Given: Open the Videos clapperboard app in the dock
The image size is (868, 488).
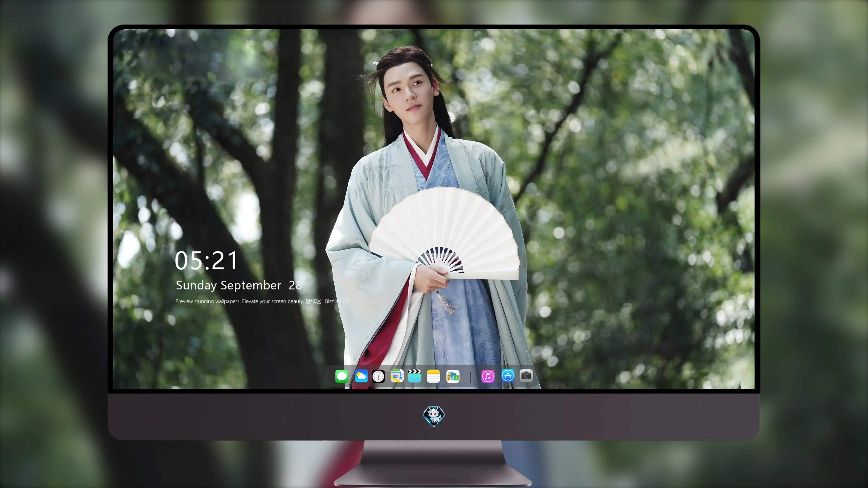Looking at the screenshot, I should [x=415, y=376].
